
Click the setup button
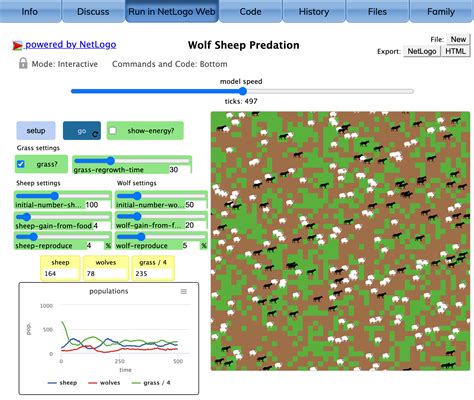point(36,131)
